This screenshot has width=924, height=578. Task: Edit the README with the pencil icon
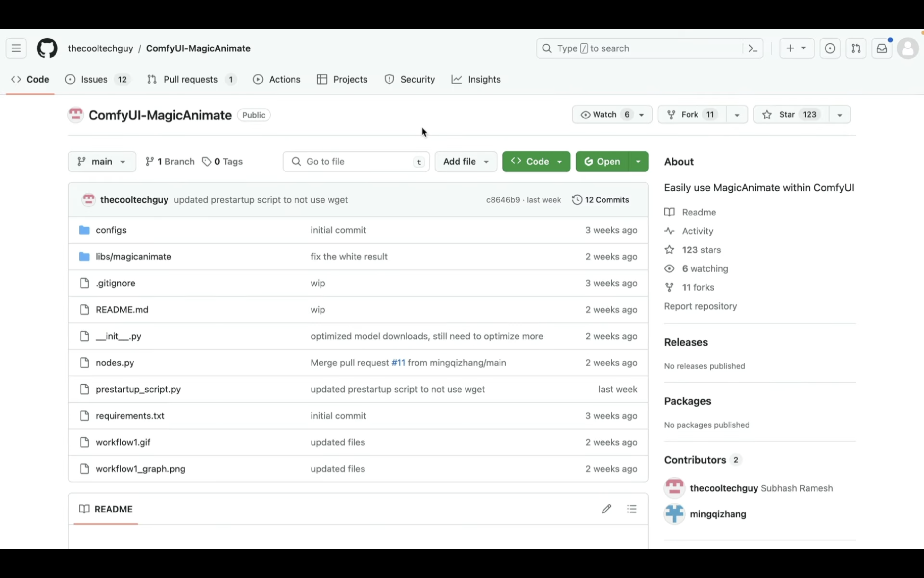[606, 509]
